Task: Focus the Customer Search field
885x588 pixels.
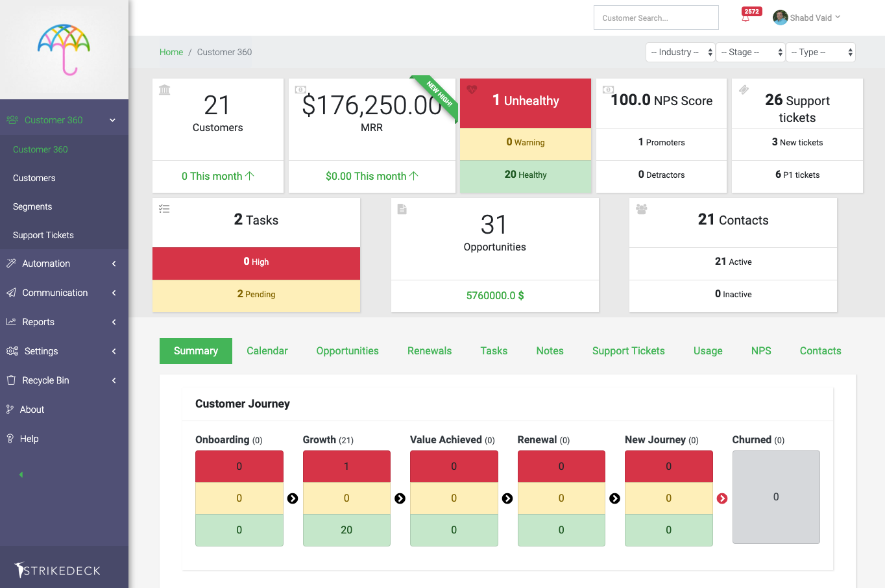Action: pyautogui.click(x=656, y=18)
